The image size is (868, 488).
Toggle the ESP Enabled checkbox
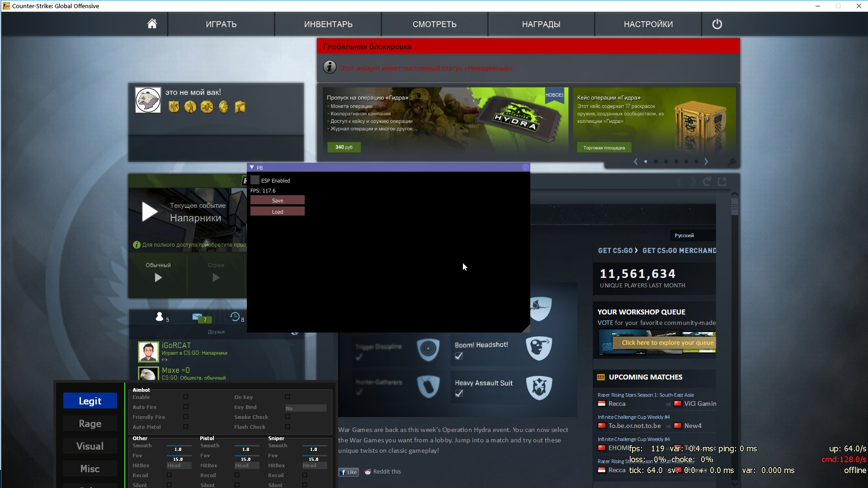coord(255,180)
